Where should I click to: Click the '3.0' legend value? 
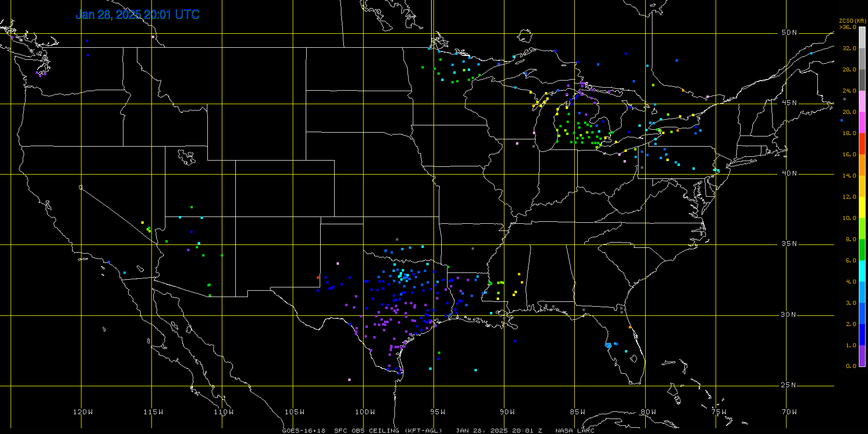pyautogui.click(x=851, y=303)
